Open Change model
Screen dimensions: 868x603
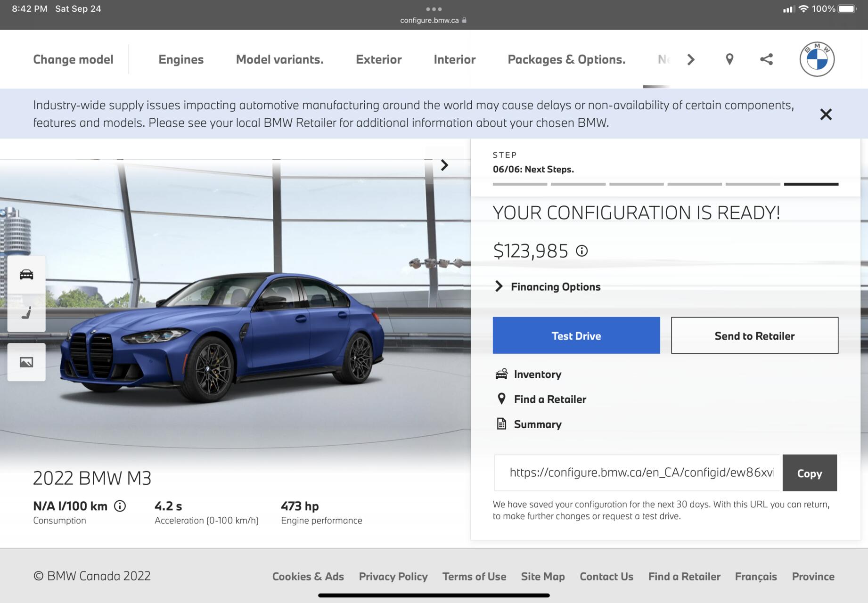coord(73,59)
